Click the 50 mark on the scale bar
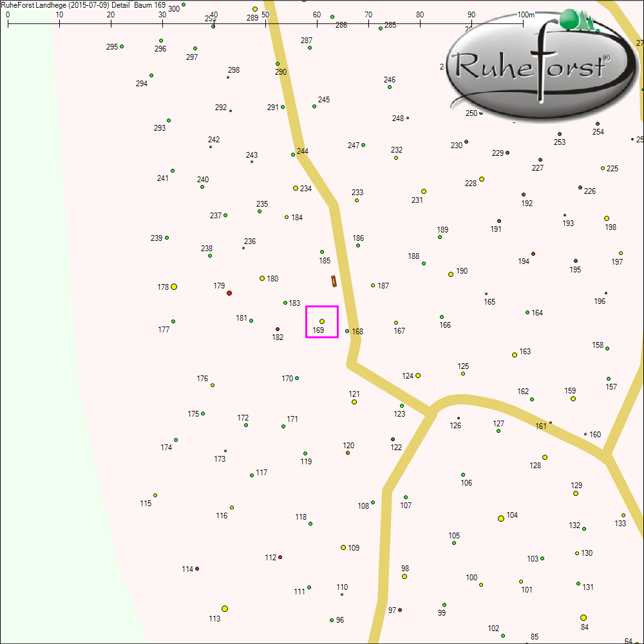This screenshot has width=644, height=644. click(265, 15)
